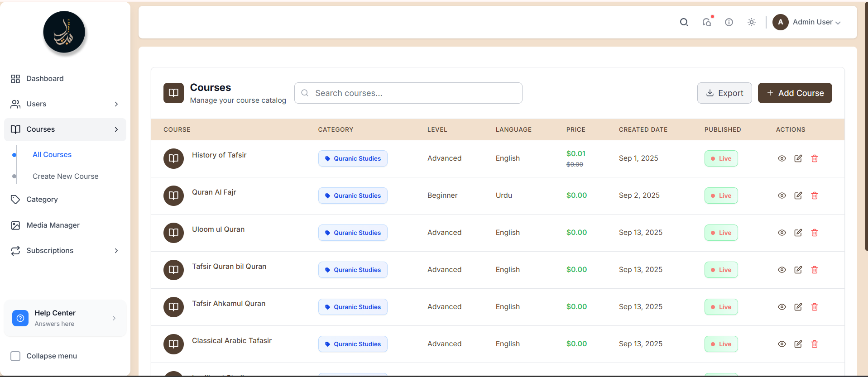Click book icon of Classical Arabic Tafasir row
Viewport: 868px width, 377px height.
pos(173,344)
